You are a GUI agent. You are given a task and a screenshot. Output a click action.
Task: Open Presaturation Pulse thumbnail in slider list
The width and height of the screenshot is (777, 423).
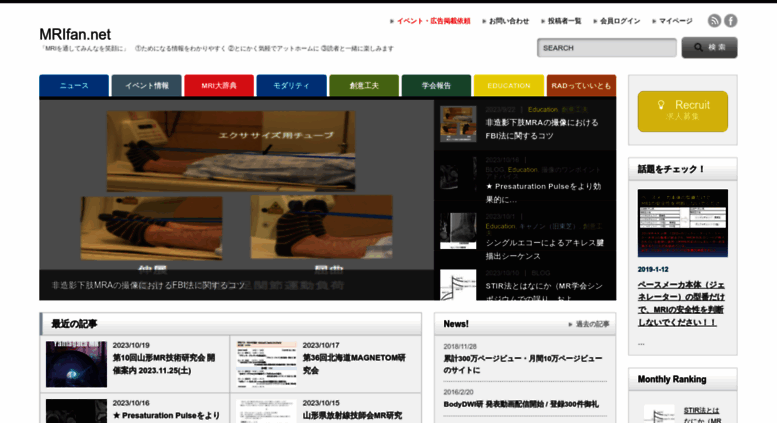(458, 174)
